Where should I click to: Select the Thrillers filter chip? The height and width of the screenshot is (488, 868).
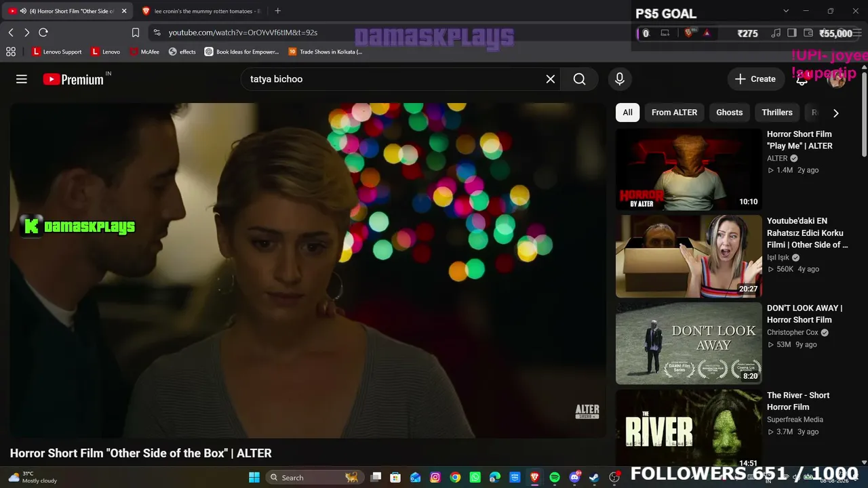click(777, 113)
